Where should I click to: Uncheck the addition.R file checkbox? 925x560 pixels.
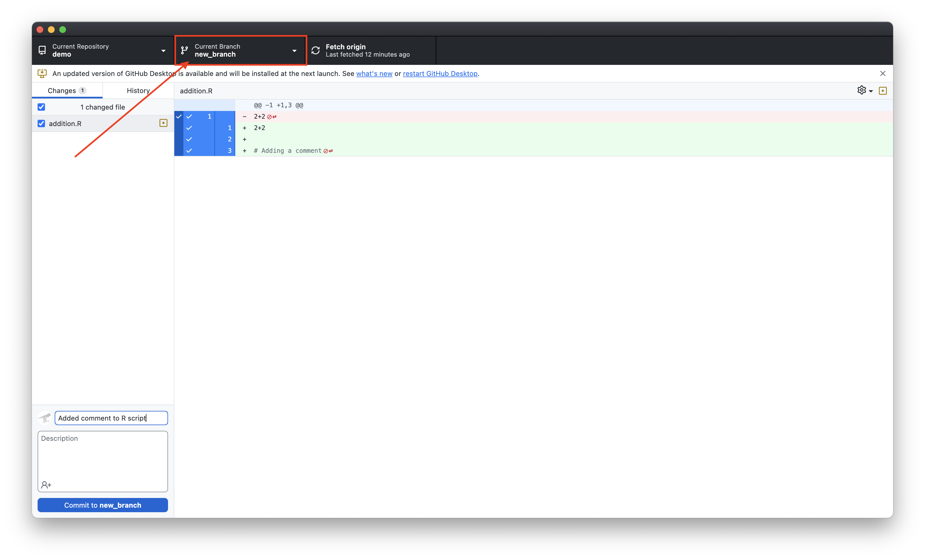(41, 123)
